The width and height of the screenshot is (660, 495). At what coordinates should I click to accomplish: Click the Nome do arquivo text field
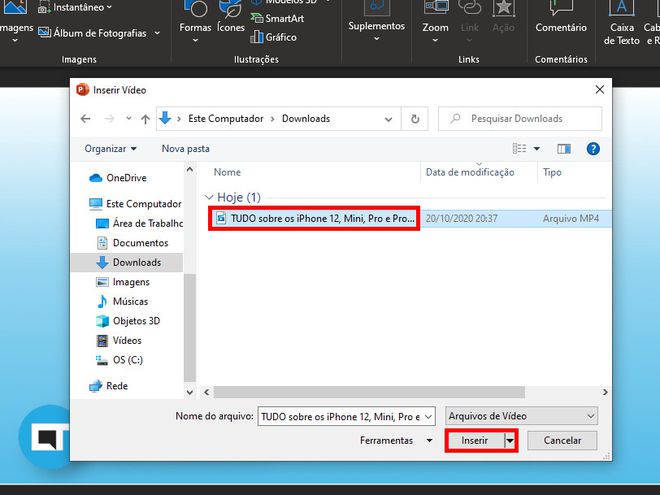[x=340, y=417]
